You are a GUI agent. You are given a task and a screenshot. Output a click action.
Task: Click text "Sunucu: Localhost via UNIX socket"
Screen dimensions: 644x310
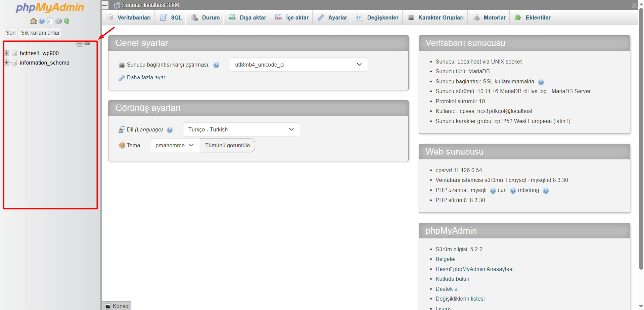pos(478,62)
